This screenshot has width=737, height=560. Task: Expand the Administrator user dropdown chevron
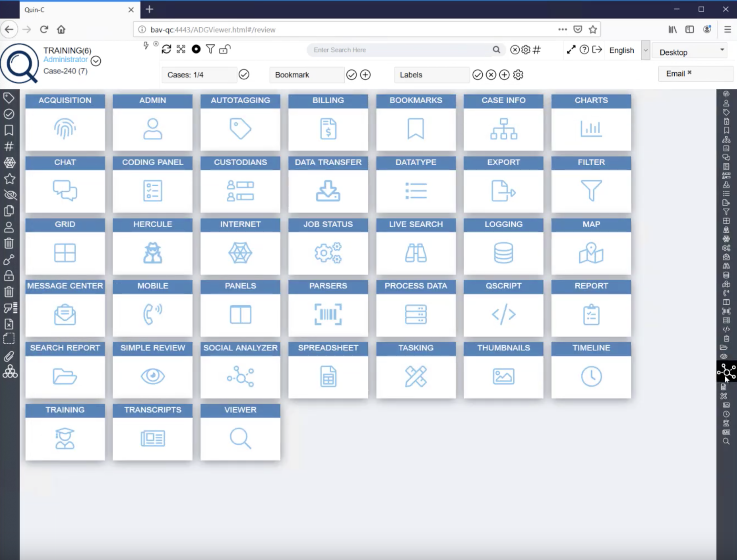coord(96,61)
